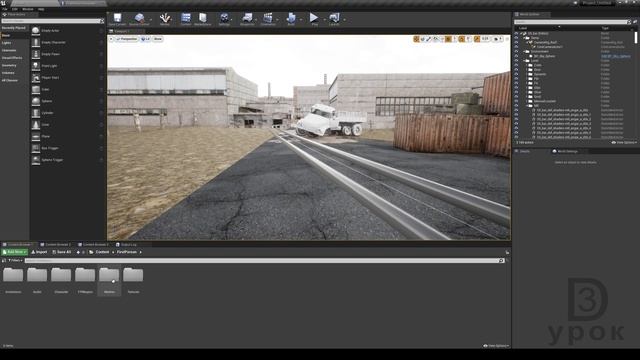
Task: Open the Help menu
Action: (x=41, y=9)
